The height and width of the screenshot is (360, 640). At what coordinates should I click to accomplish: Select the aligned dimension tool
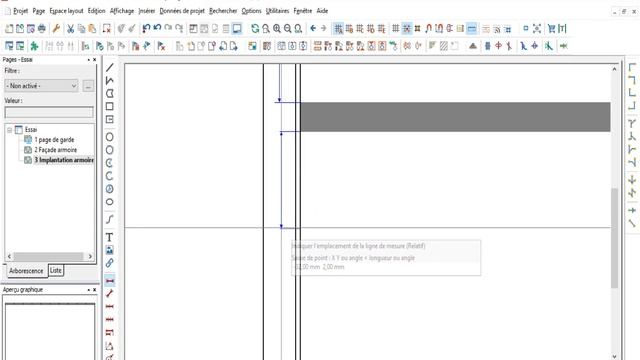tap(109, 293)
